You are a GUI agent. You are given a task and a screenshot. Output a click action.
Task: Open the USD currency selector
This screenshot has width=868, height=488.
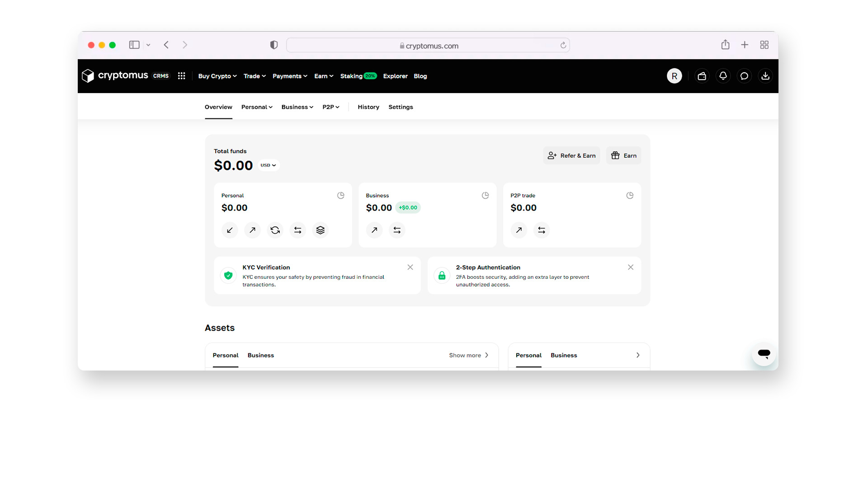(x=269, y=165)
